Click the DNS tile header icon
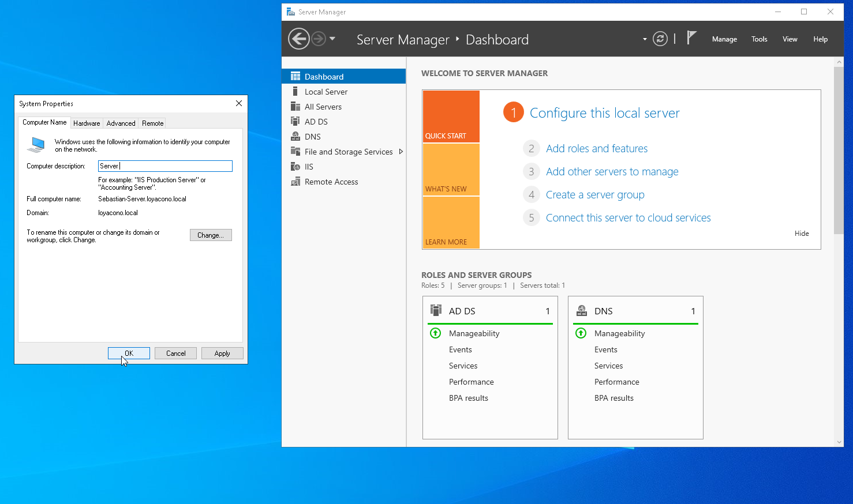Screen dimensions: 853x504 [x=582, y=310]
